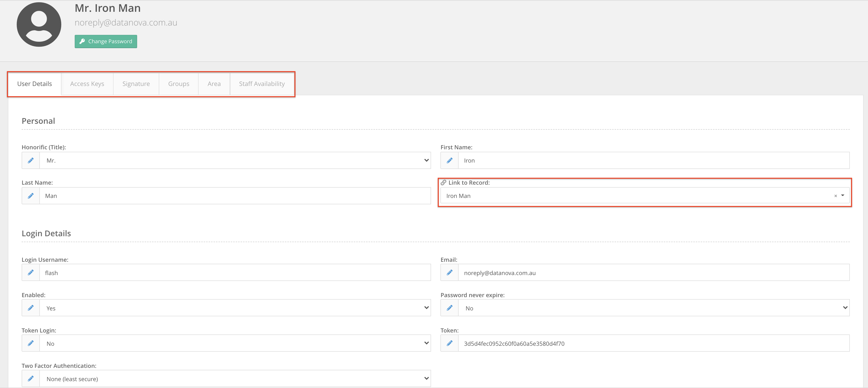The height and width of the screenshot is (388, 868).
Task: Switch to the User Details tab
Action: pyautogui.click(x=34, y=84)
